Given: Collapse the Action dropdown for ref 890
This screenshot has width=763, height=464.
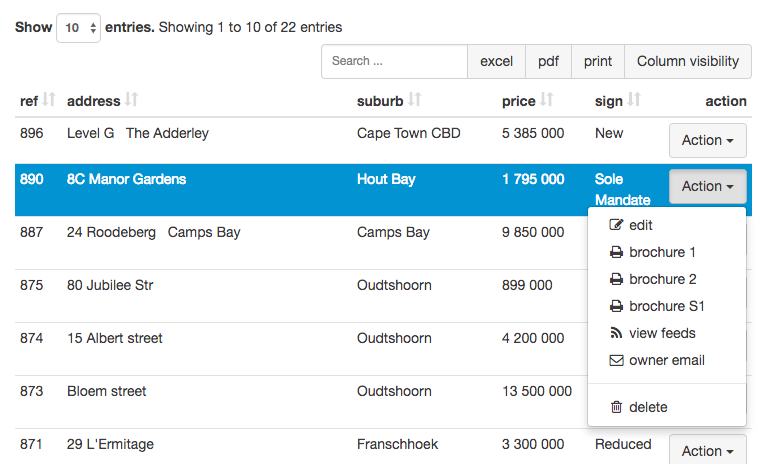Looking at the screenshot, I should pyautogui.click(x=707, y=187).
